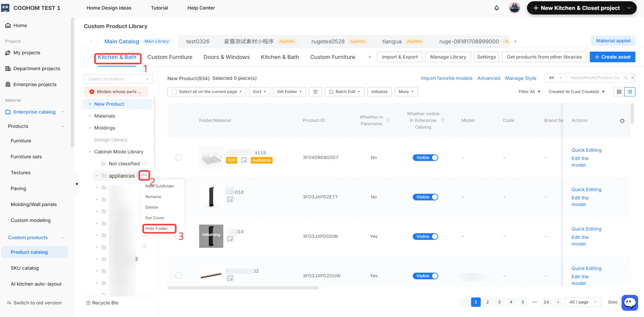The height and width of the screenshot is (317, 644).
Task: Collapse the Cabinet Mode Library tree node
Action: (x=90, y=152)
